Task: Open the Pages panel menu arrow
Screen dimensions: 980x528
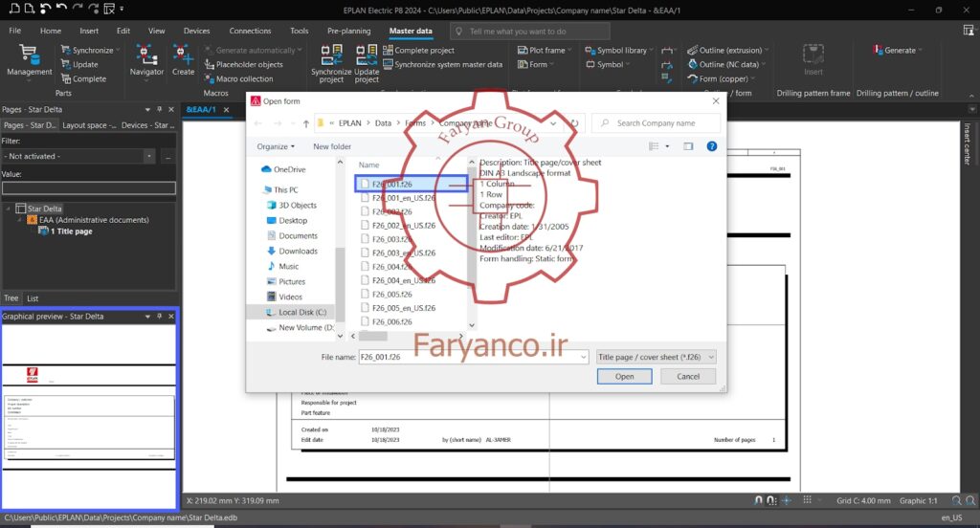Action: 147,109
